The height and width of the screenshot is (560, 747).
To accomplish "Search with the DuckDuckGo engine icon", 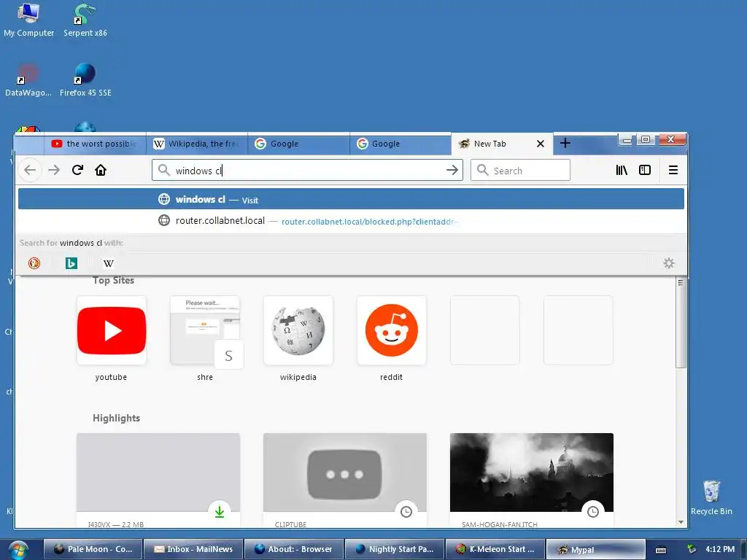I will tap(34, 262).
